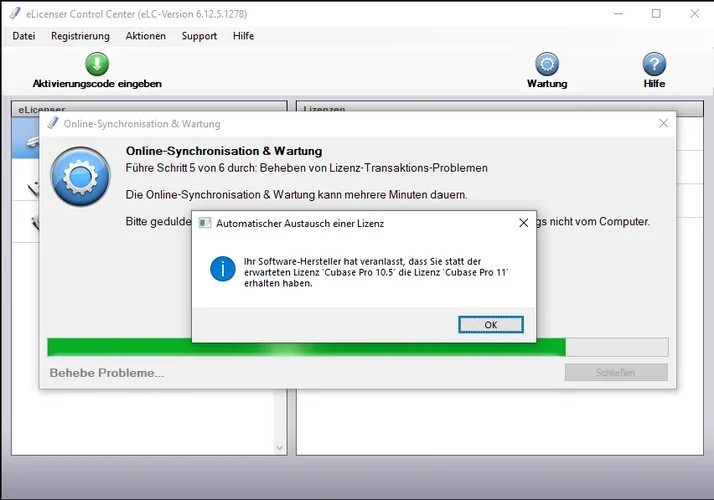The width and height of the screenshot is (714, 500).
Task: Click the pen icon in the Online-Synchronisation title bar
Action: click(x=53, y=123)
